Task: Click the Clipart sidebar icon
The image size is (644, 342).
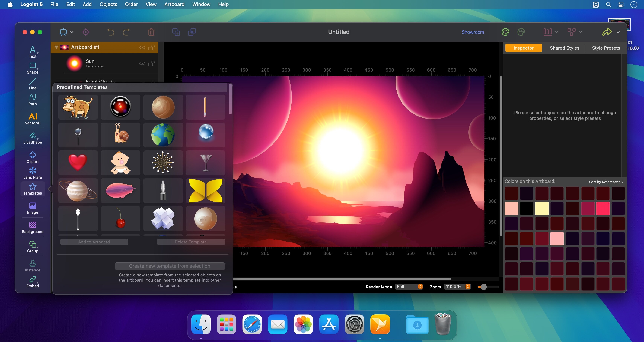Action: 33,157
